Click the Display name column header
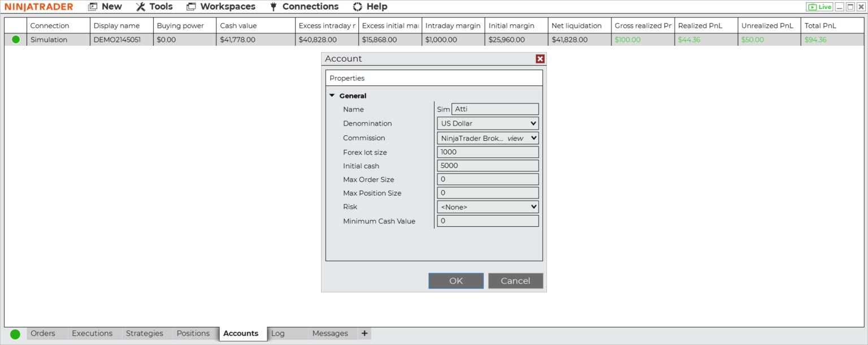The height and width of the screenshot is (345, 868). [121, 25]
